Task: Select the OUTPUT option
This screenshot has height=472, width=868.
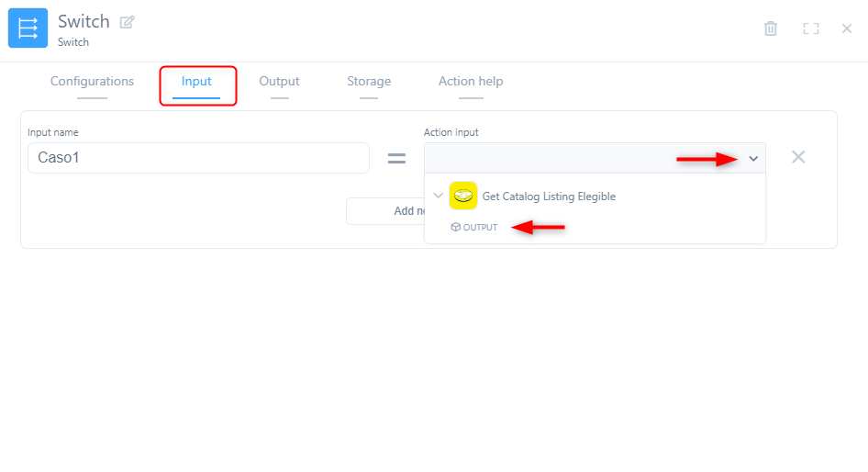Action: (x=480, y=227)
